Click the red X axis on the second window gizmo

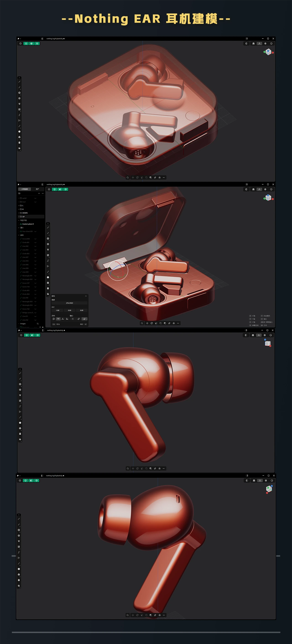(273, 199)
